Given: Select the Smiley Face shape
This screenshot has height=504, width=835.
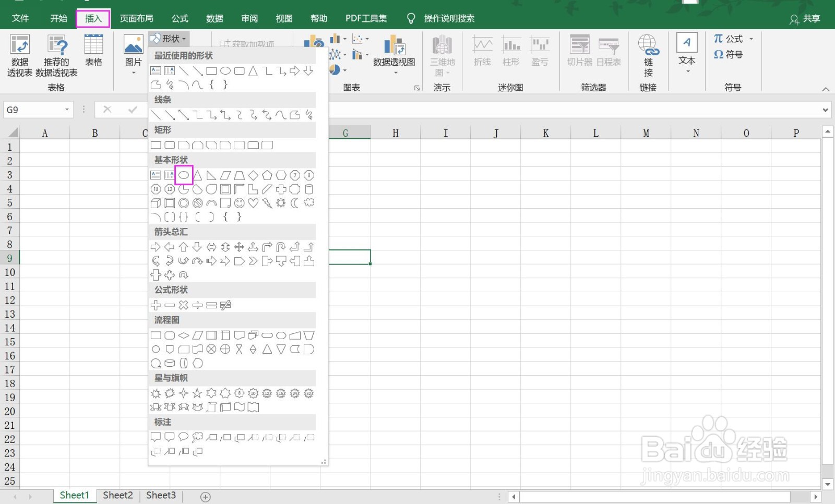Looking at the screenshot, I should coord(239,203).
